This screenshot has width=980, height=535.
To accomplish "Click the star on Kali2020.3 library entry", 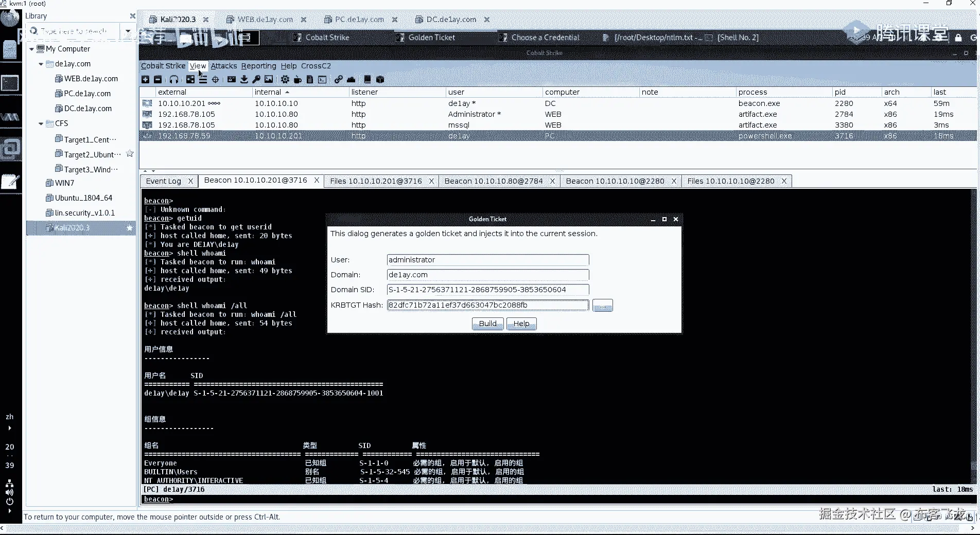I will (130, 227).
